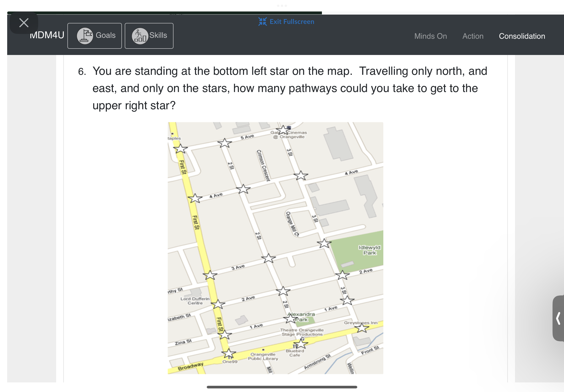564x392 pixels.
Task: Click the Exit Fullscreen link
Action: point(292,22)
